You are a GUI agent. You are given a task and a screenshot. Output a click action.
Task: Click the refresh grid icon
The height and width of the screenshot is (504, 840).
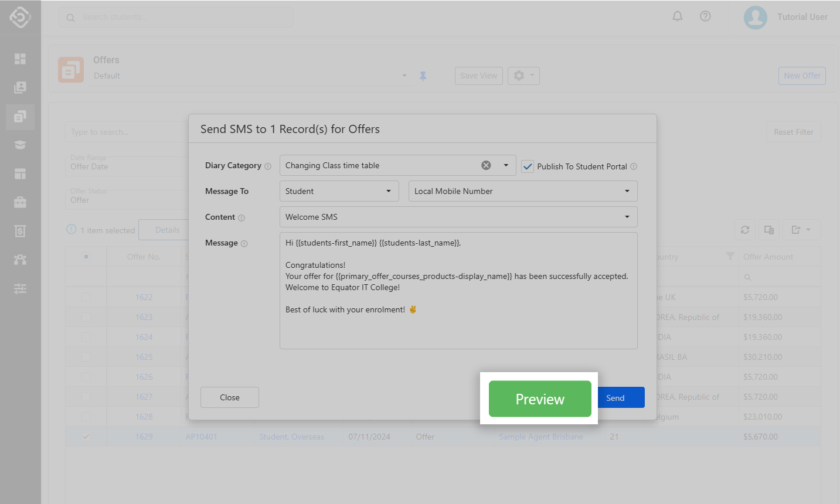pos(745,230)
